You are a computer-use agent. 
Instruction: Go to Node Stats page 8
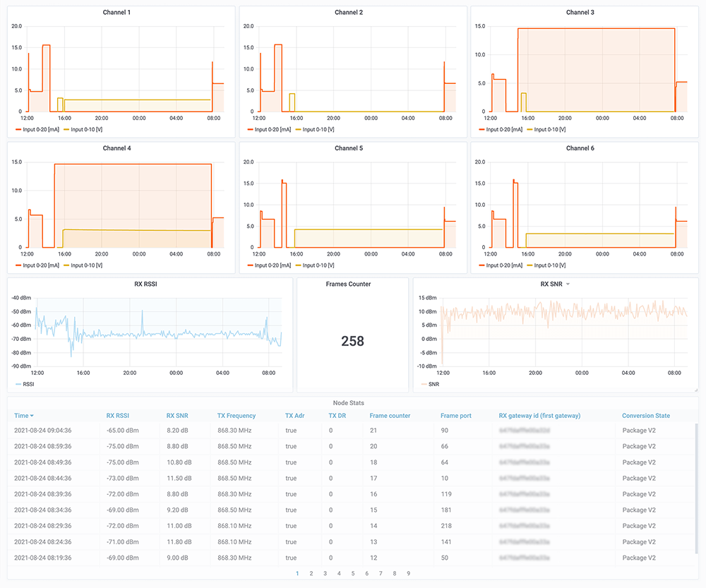coord(395,574)
